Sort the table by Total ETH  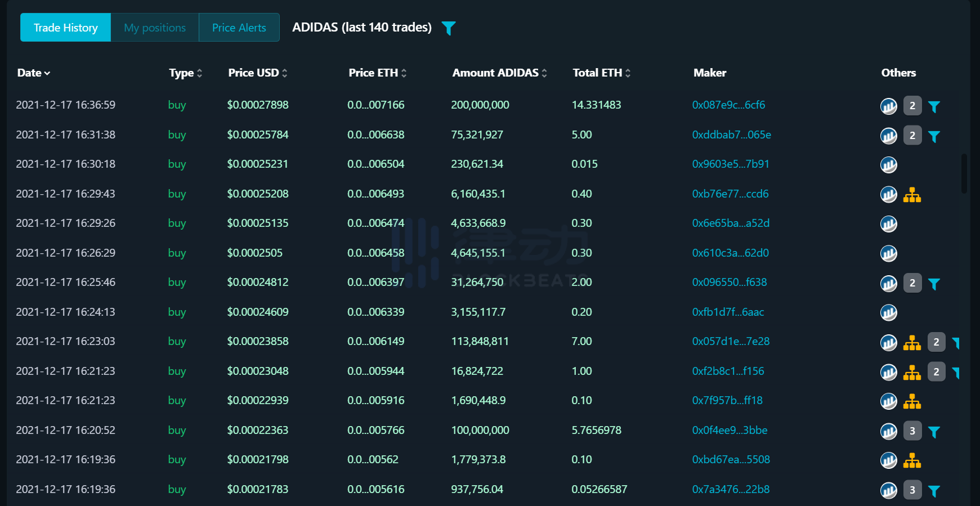coord(601,73)
